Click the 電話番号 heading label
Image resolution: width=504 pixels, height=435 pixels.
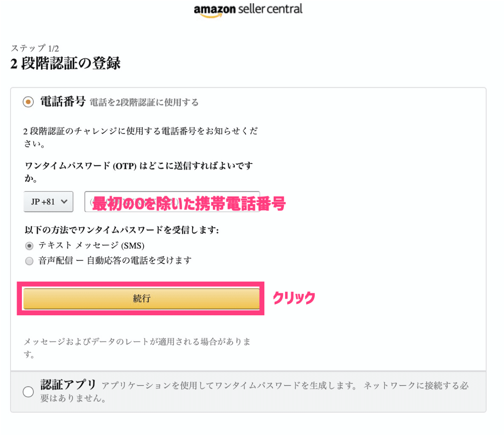(x=63, y=101)
